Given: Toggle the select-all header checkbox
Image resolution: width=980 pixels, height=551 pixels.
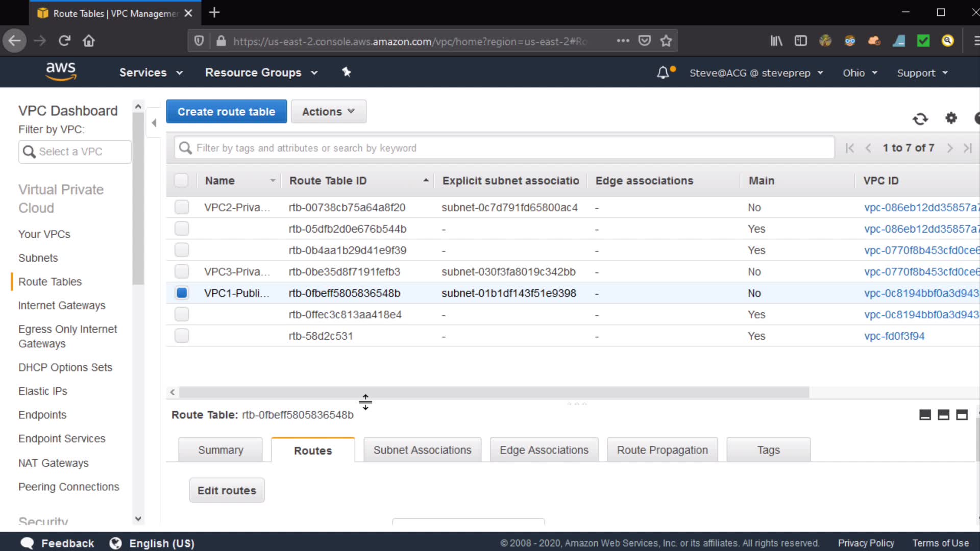Looking at the screenshot, I should [181, 181].
